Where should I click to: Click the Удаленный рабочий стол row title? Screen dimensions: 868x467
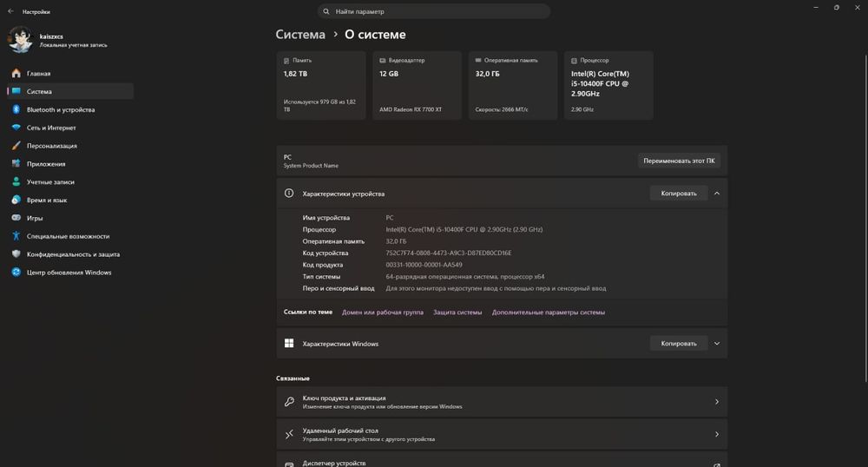[340, 431]
